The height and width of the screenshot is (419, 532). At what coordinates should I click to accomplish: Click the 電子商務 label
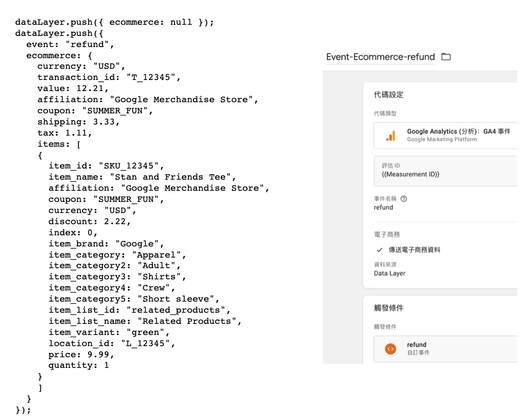(x=387, y=234)
